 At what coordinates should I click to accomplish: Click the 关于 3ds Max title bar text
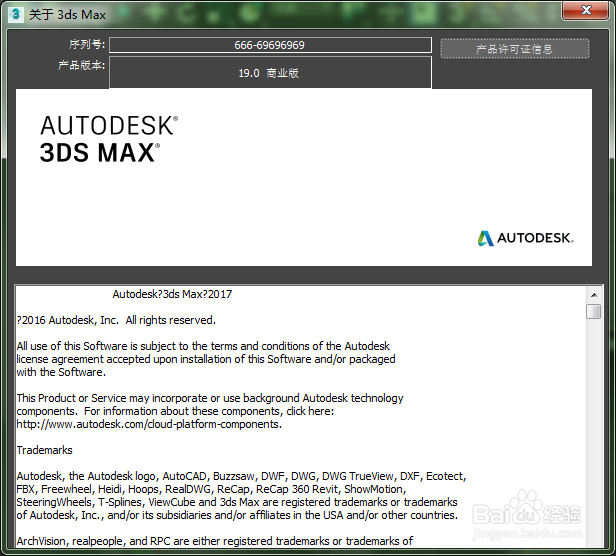(68, 15)
